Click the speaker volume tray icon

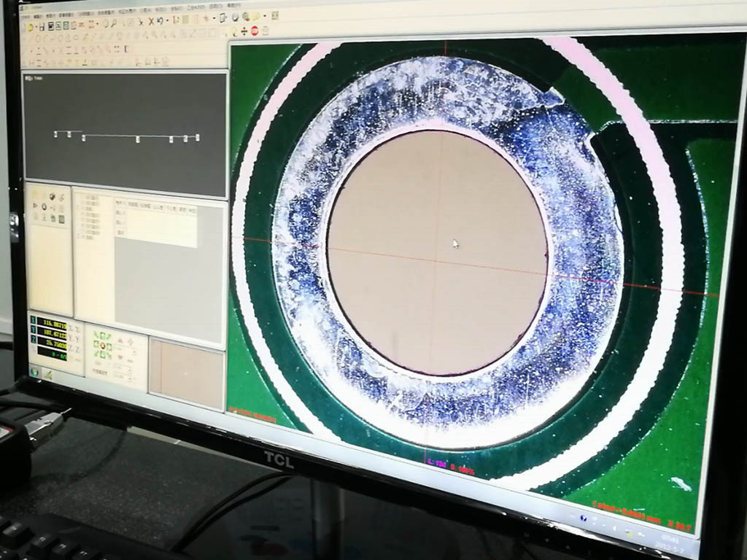point(614,528)
